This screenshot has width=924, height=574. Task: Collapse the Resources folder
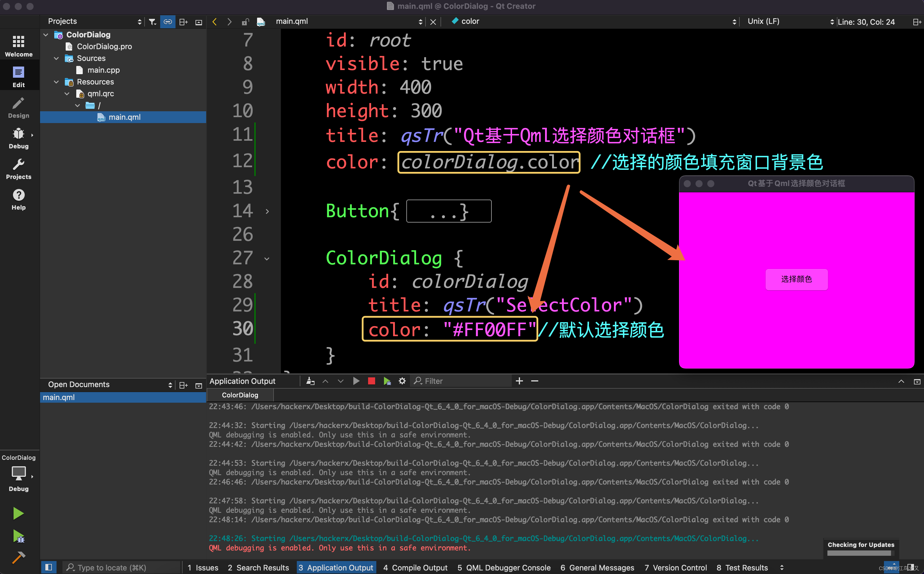[x=56, y=82]
